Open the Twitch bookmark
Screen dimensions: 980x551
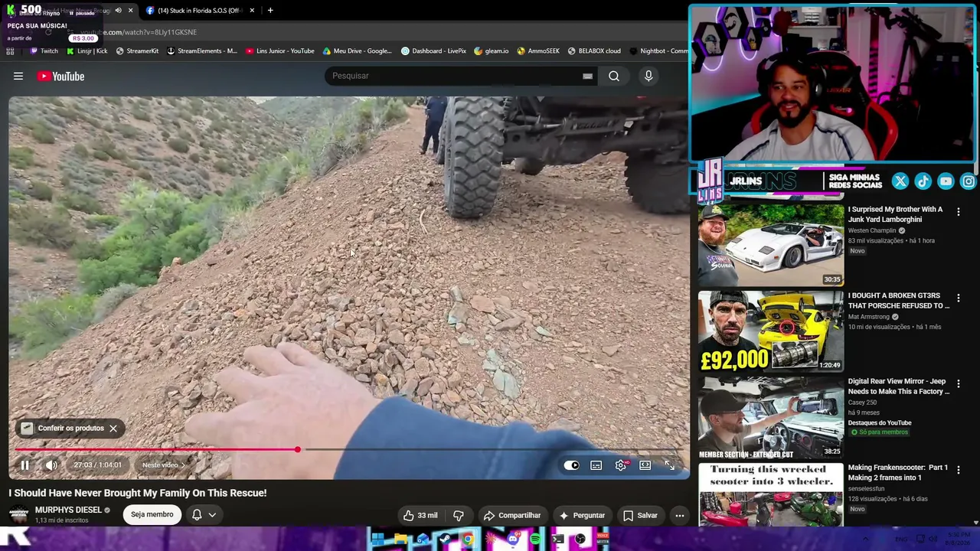click(44, 51)
